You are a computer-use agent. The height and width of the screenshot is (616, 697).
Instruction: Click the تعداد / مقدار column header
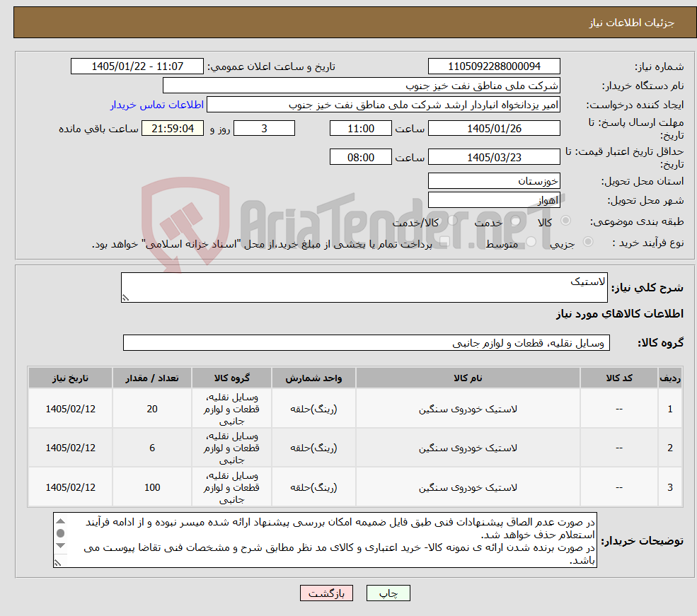click(x=152, y=378)
